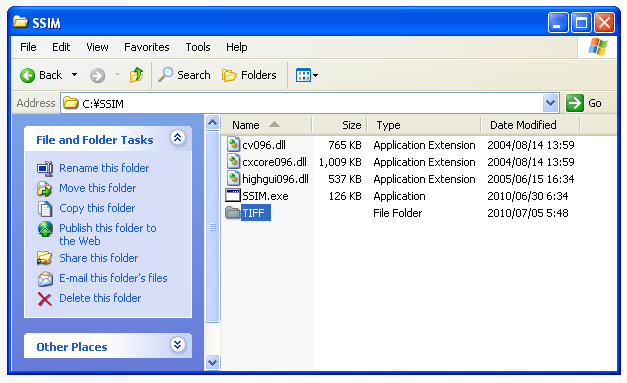This screenshot has width=627, height=383.
Task: Click the highlighted TIFF folder name
Action: point(256,213)
